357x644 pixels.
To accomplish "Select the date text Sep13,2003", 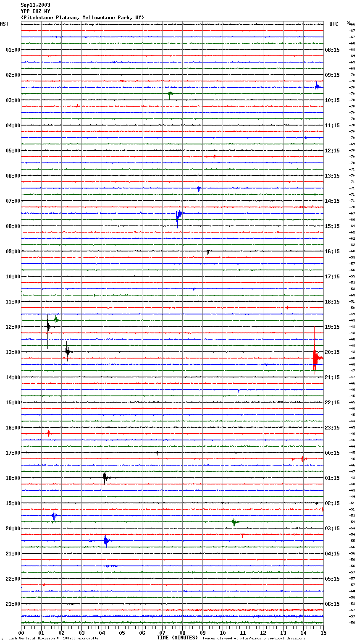I will (35, 5).
